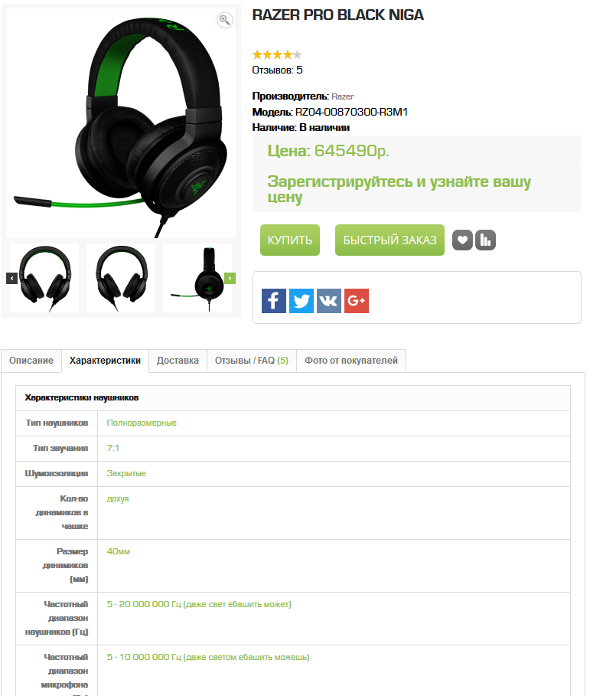Click the compare products chart icon
This screenshot has height=696, width=616.
[x=486, y=240]
